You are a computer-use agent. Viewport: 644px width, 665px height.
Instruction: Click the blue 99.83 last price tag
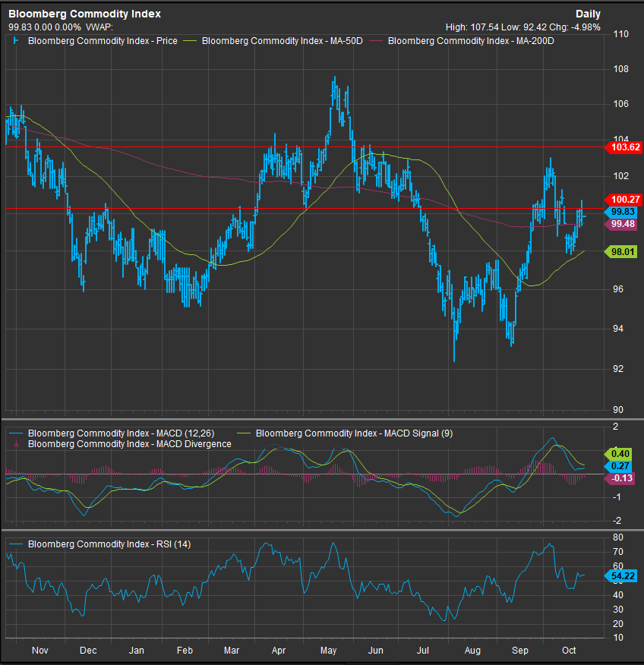[621, 212]
